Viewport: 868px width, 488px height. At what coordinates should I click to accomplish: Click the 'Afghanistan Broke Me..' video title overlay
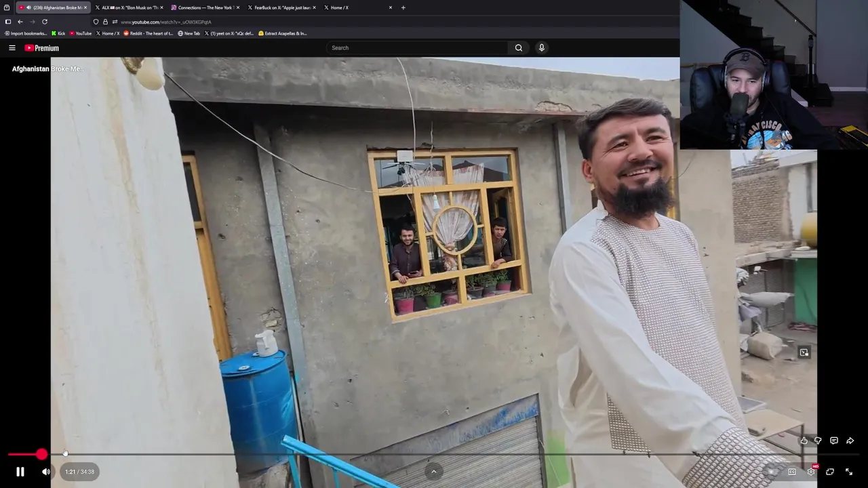click(47, 69)
